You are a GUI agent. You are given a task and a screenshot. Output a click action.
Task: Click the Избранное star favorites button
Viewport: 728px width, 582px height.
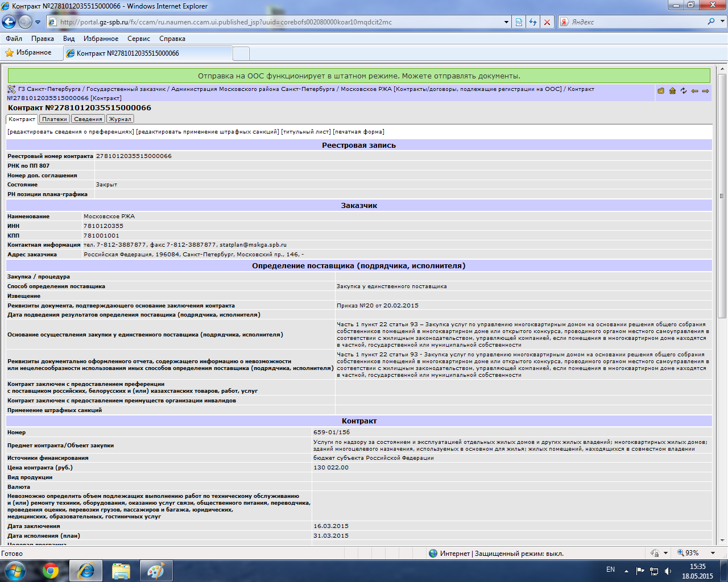click(x=28, y=53)
